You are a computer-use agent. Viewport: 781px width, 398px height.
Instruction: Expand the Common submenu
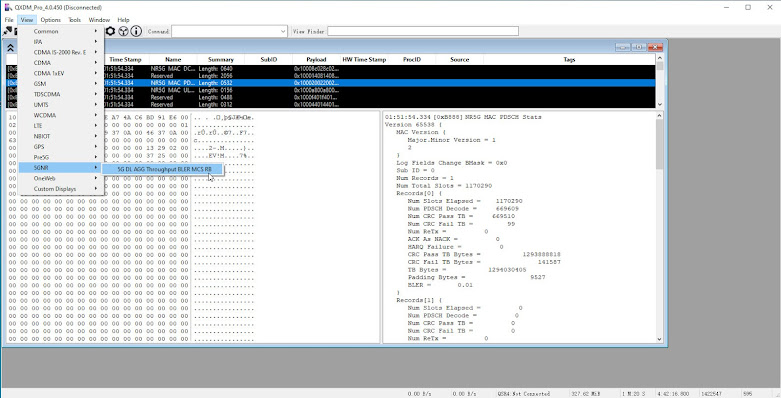(x=61, y=31)
